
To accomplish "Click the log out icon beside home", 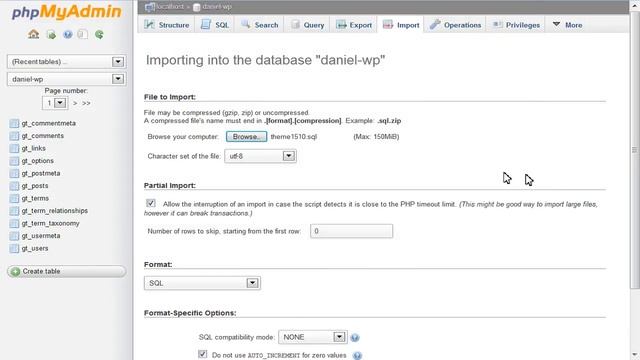I will coord(51,35).
